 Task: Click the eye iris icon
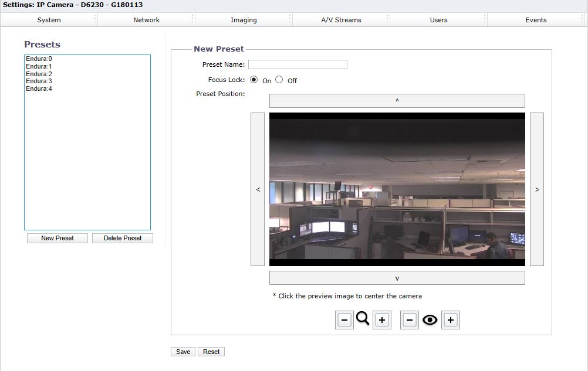tap(430, 319)
